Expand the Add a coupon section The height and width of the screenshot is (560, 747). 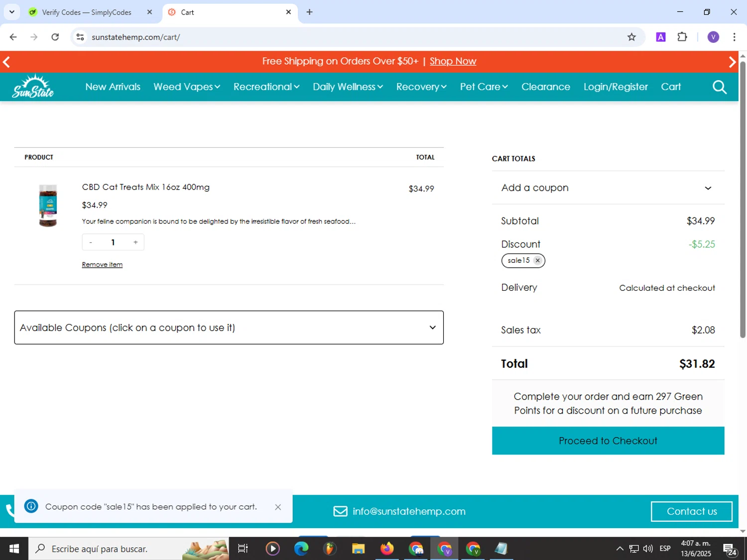click(x=608, y=188)
